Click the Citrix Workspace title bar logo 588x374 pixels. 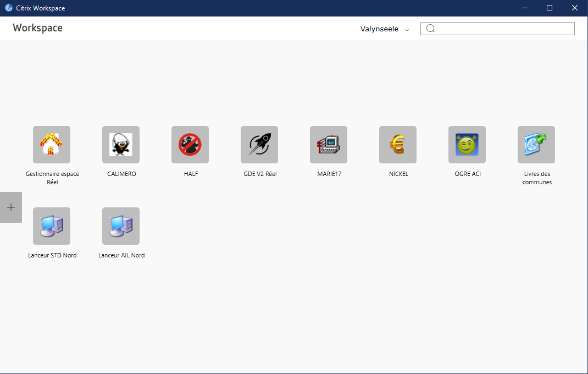pos(9,8)
